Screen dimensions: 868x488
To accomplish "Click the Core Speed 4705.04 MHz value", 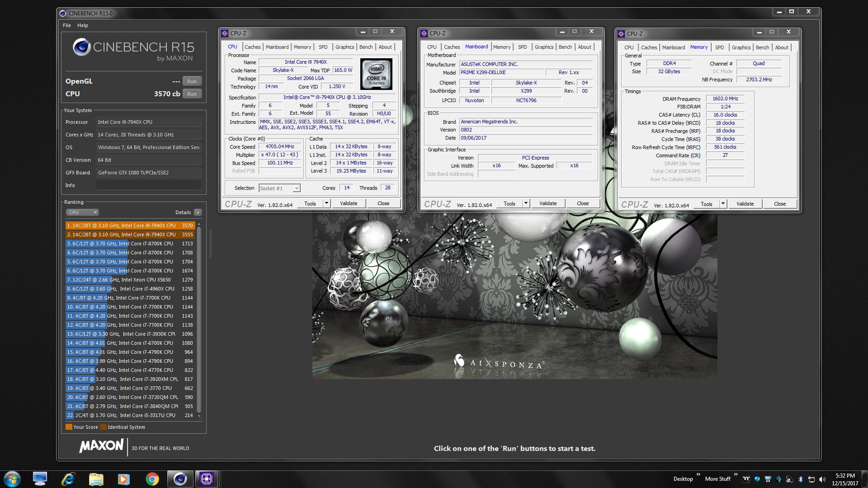I will coord(280,147).
